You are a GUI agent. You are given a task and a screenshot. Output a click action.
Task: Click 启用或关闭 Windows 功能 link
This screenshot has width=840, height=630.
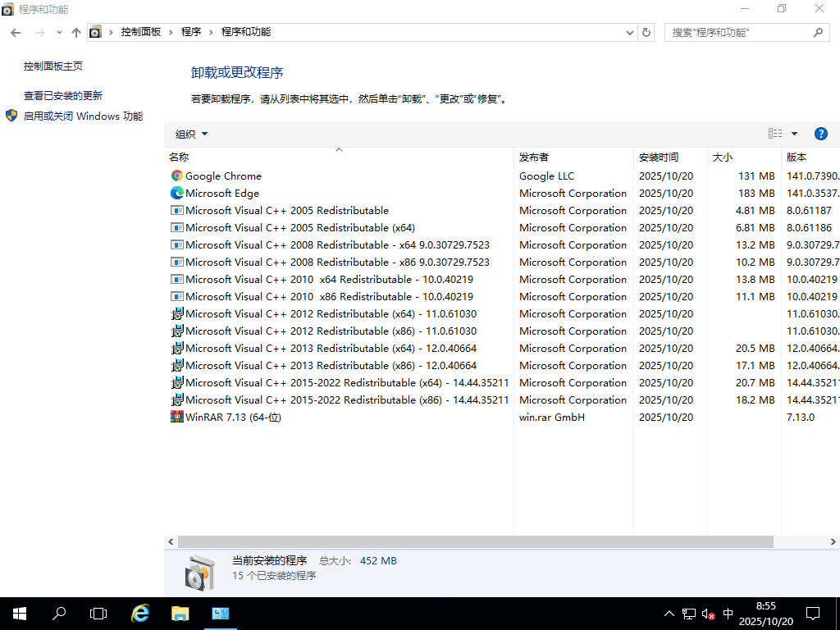[82, 116]
